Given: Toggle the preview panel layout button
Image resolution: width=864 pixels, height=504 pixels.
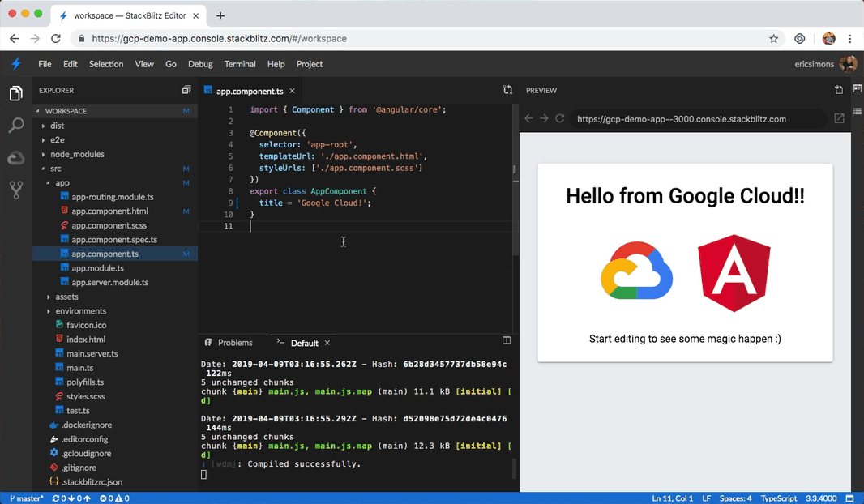Looking at the screenshot, I should coord(857,89).
